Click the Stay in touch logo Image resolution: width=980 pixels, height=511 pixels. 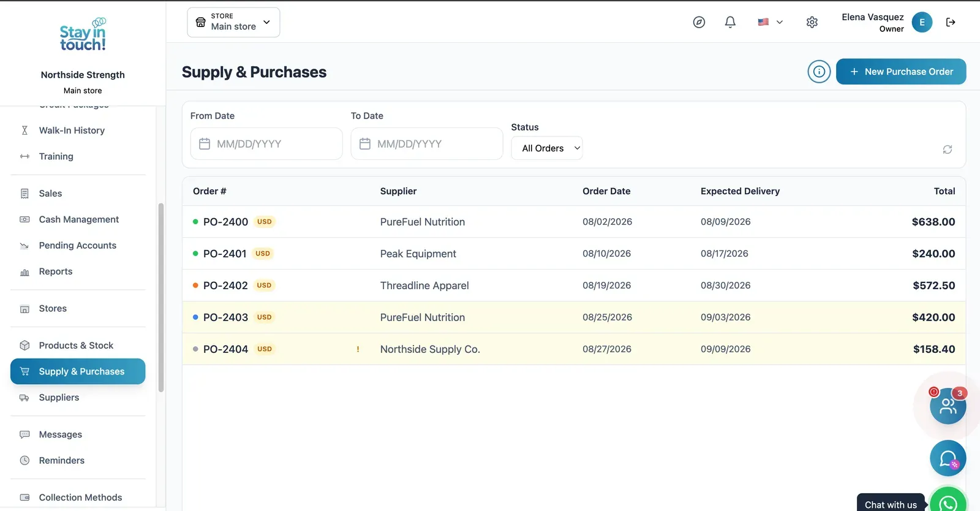pos(83,34)
